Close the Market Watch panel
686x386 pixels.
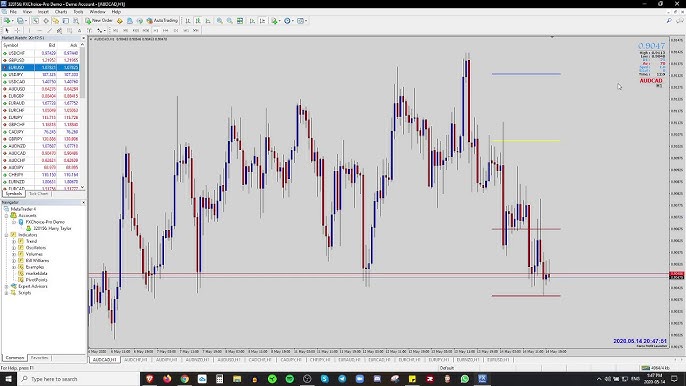pyautogui.click(x=83, y=38)
